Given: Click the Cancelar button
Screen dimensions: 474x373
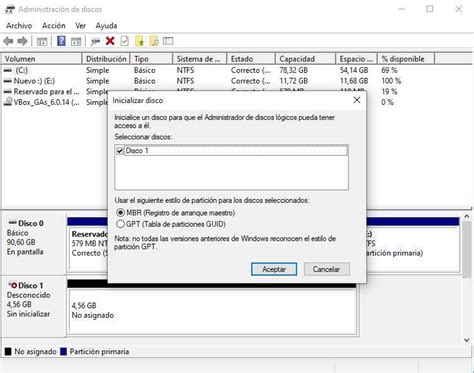Looking at the screenshot, I should [x=327, y=269].
